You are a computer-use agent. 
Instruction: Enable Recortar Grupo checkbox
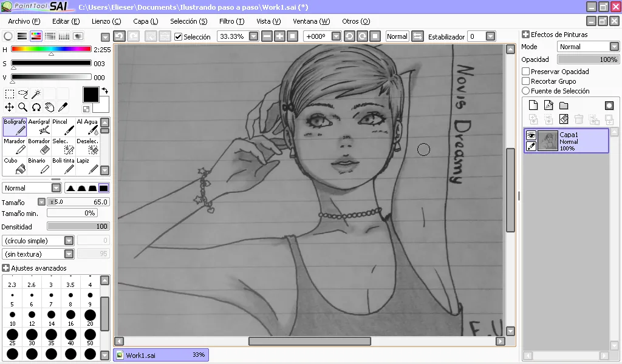click(x=525, y=81)
